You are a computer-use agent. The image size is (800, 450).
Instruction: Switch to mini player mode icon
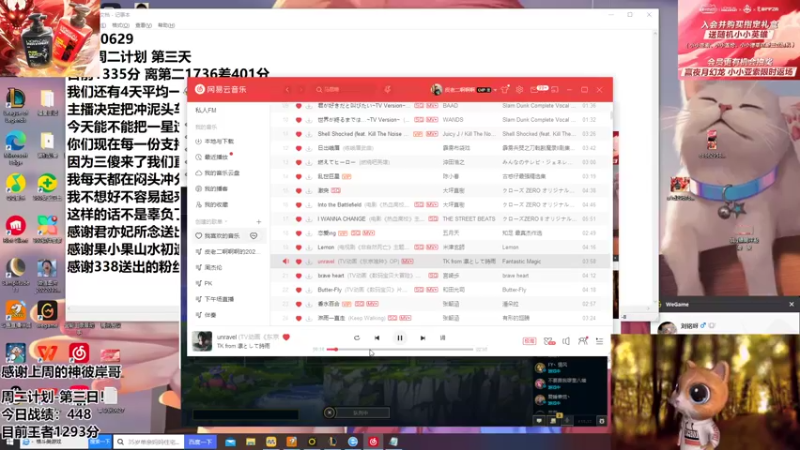pyautogui.click(x=555, y=90)
